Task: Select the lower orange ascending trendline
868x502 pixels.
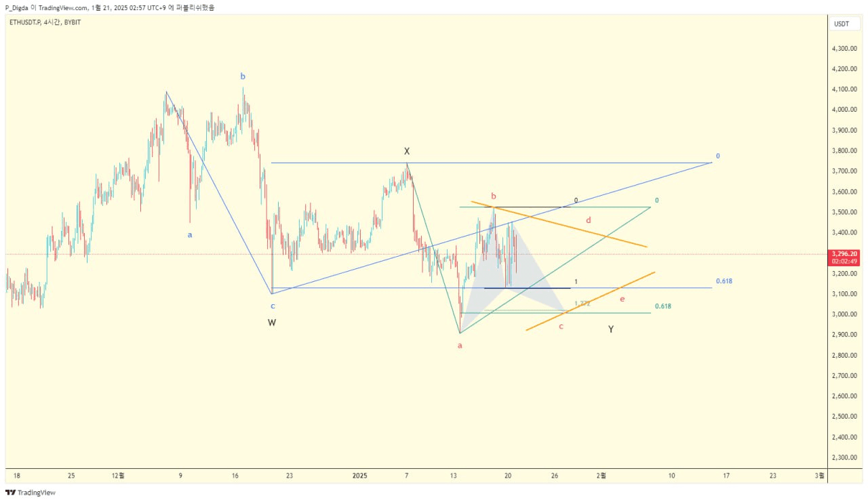Action: [590, 301]
